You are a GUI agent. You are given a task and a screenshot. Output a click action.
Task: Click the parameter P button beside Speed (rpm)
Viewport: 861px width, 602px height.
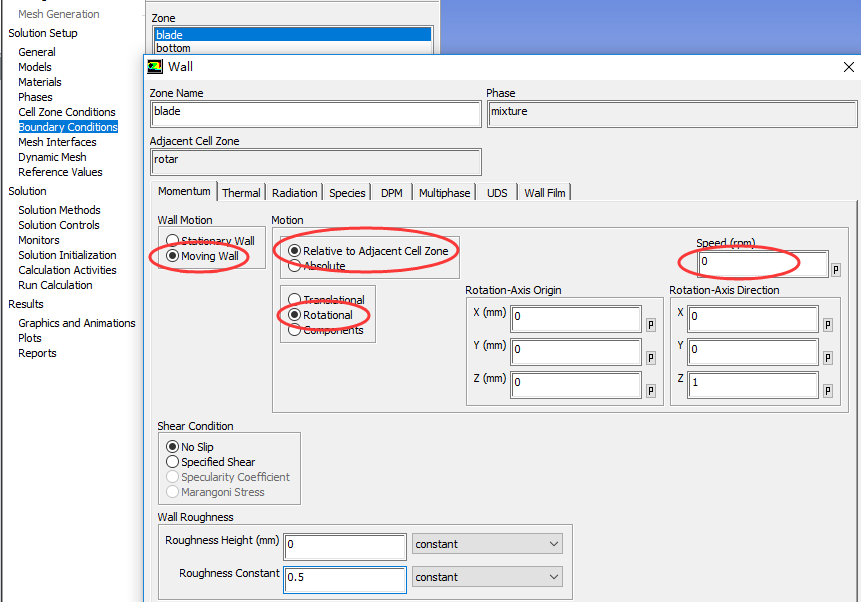tap(836, 270)
